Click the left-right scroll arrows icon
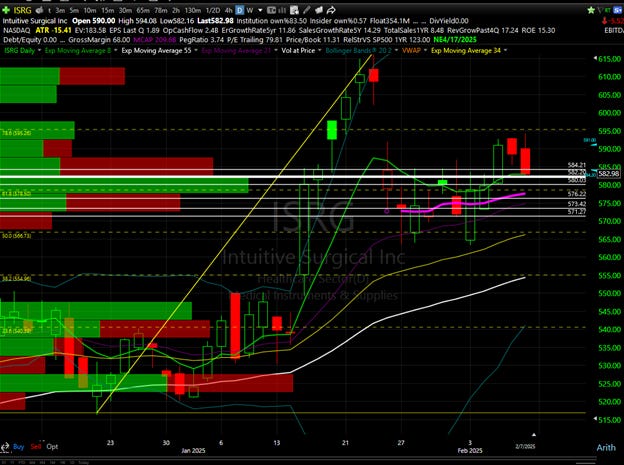This screenshot has width=624, height=465. 5,447
